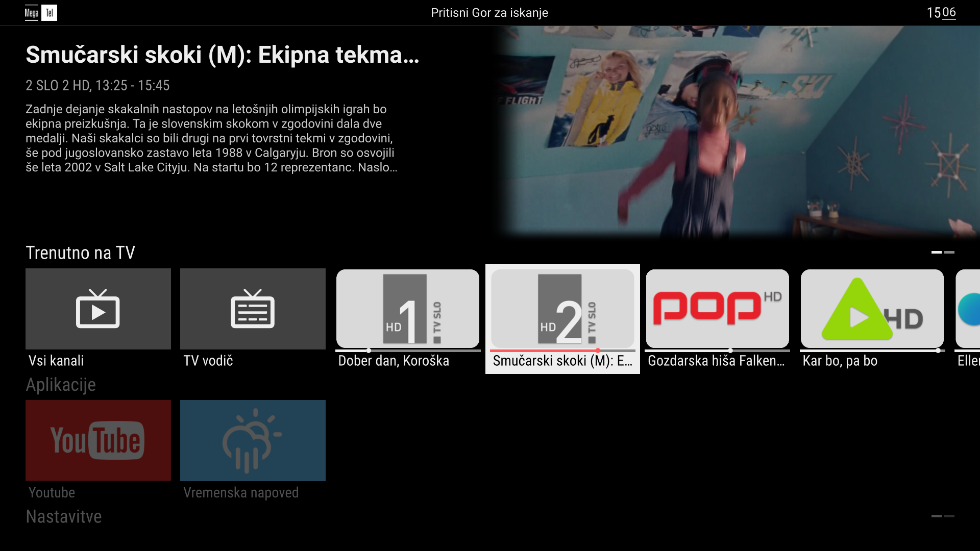Go to the Aplikacije section heading

coord(61,385)
